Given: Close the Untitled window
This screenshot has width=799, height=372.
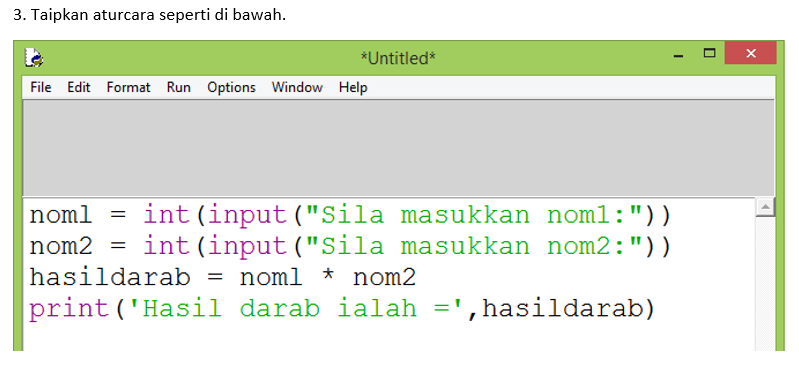Looking at the screenshot, I should pyautogui.click(x=750, y=53).
